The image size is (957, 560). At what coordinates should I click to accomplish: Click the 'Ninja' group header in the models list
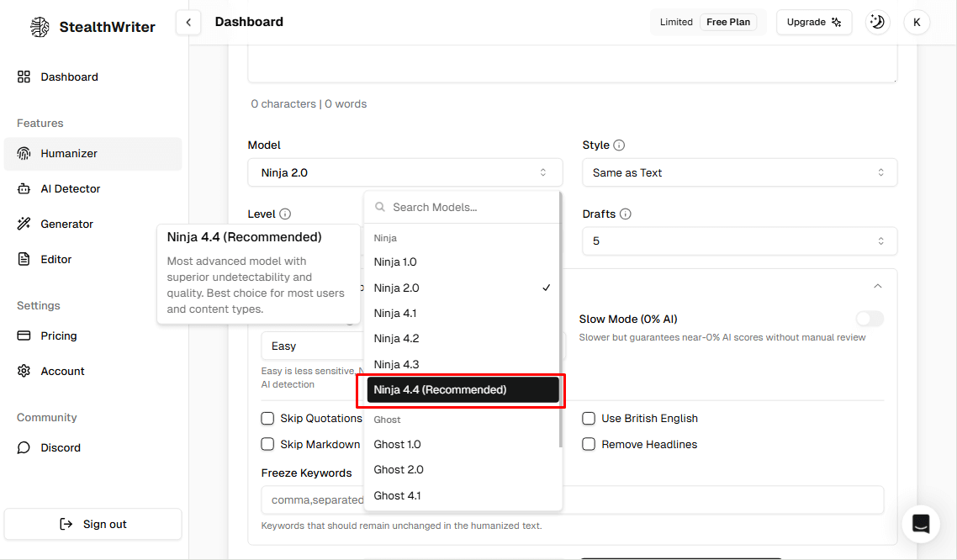coord(385,238)
